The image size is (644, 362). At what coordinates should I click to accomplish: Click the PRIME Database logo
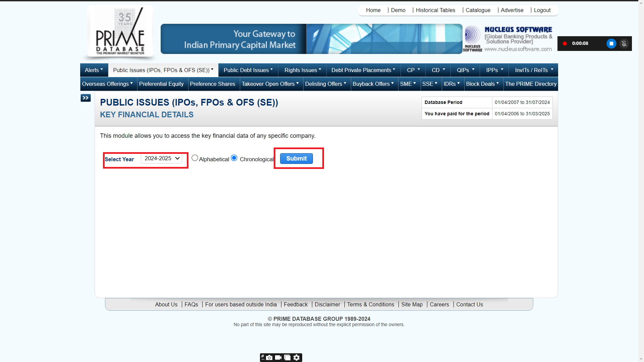(120, 31)
